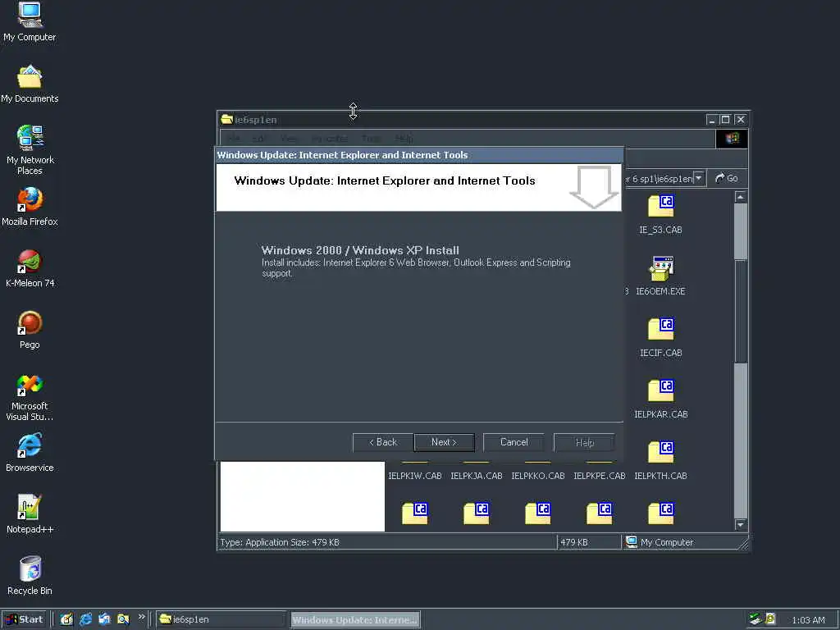The width and height of the screenshot is (840, 630).
Task: Select the cabinet file icon below IELPKIW.CAB
Action: pos(414,514)
